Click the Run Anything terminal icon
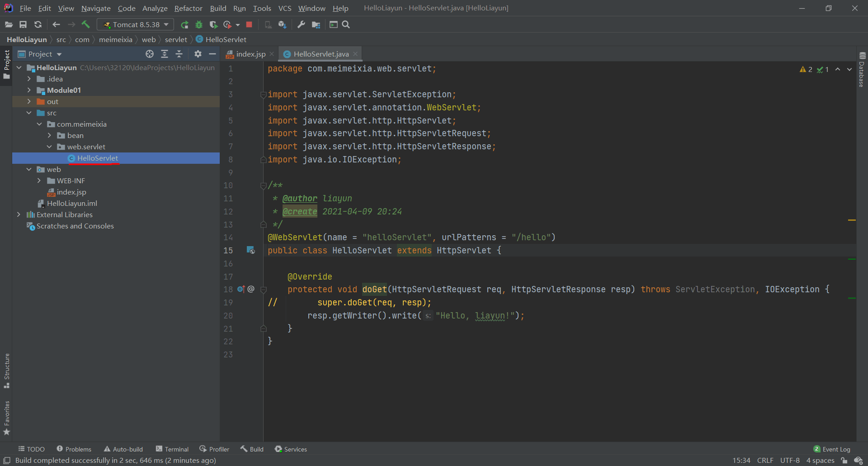Screen dimensions: 868x466 [334, 24]
